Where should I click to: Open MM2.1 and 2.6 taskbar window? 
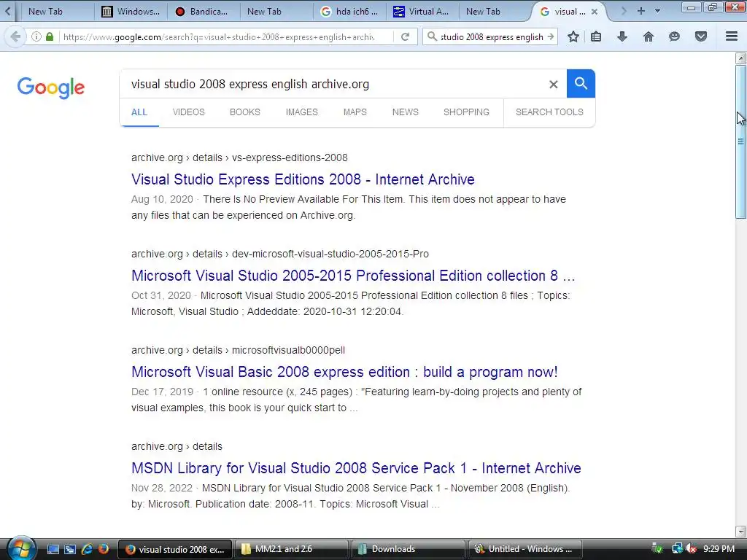[x=291, y=549]
